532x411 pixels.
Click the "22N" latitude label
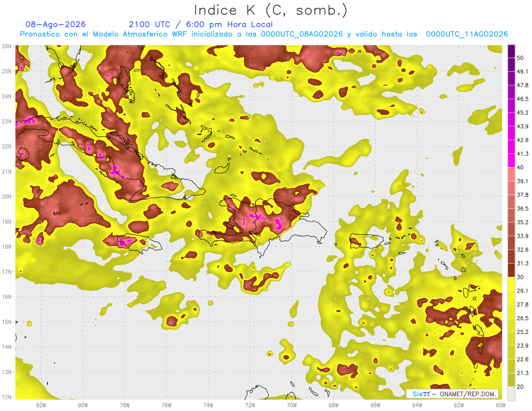click(x=6, y=146)
